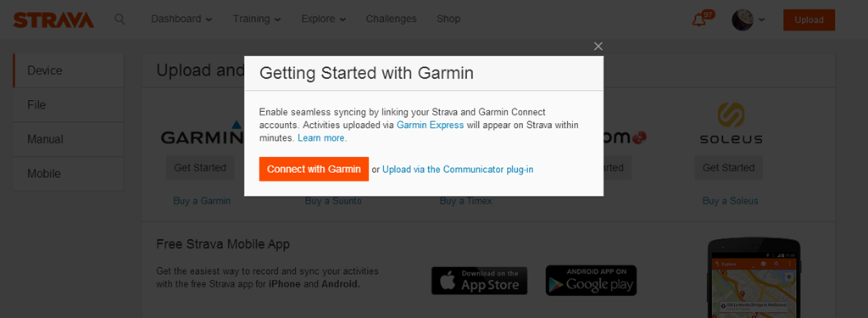Tap the Android Google Play badge
This screenshot has width=868, height=318.
pos(591,281)
